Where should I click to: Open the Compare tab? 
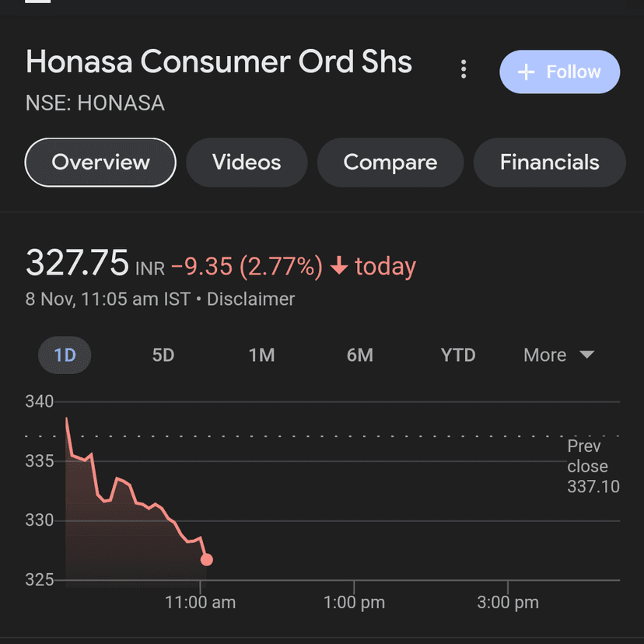click(390, 163)
